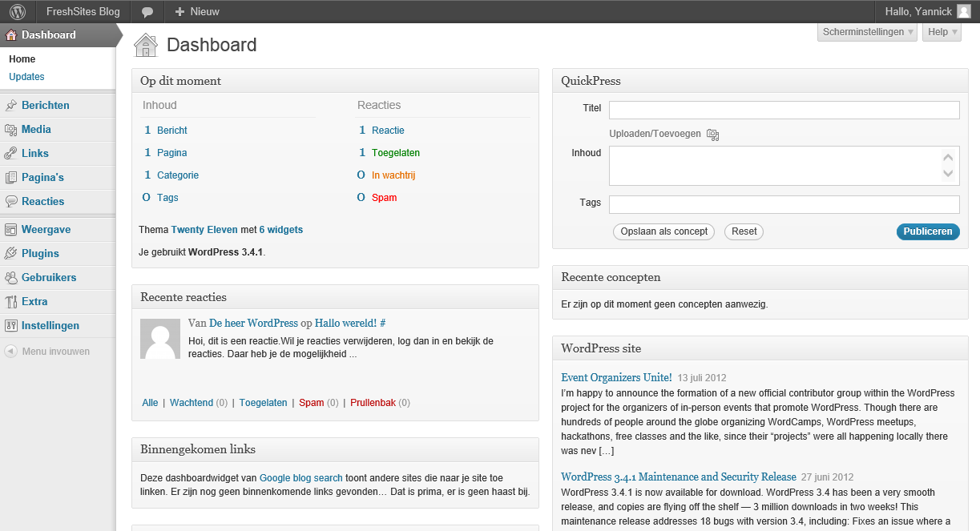980x531 pixels.
Task: Click the commenter avatar in Recente reacties
Action: [160, 339]
